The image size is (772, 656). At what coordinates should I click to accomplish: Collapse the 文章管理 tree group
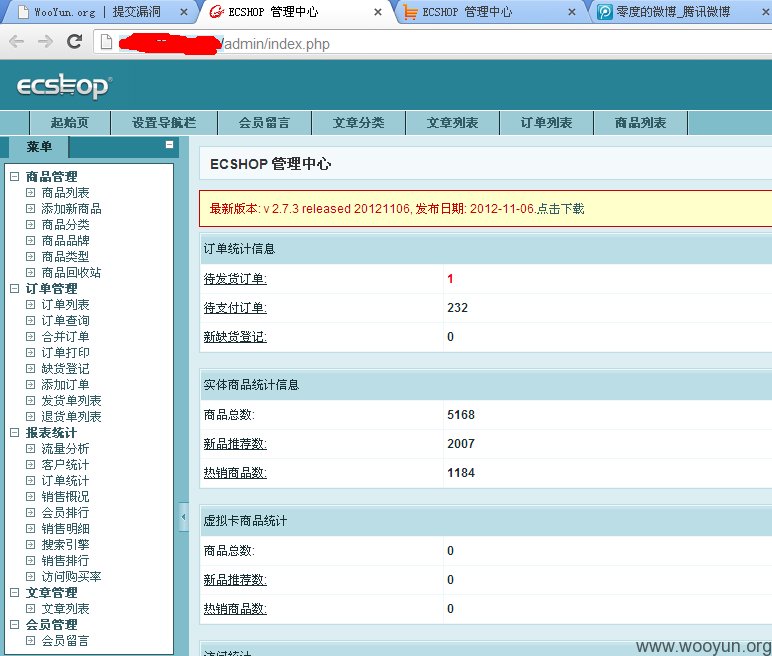15,592
